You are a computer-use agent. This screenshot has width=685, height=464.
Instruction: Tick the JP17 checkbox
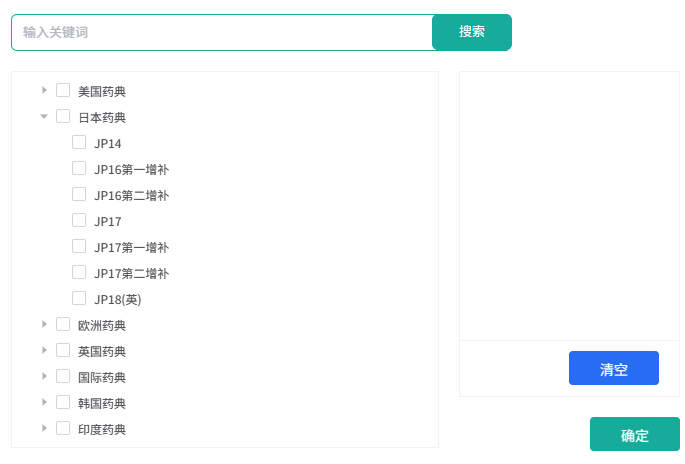79,220
